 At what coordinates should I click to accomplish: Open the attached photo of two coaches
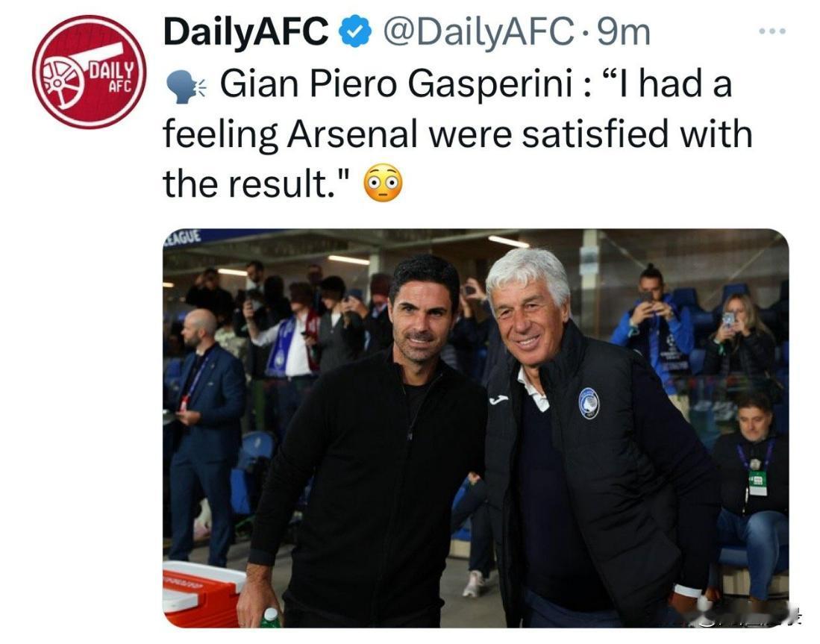[x=476, y=428]
